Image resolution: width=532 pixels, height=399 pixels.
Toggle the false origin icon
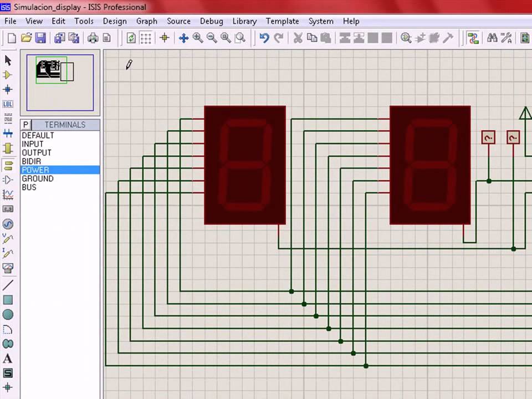165,38
